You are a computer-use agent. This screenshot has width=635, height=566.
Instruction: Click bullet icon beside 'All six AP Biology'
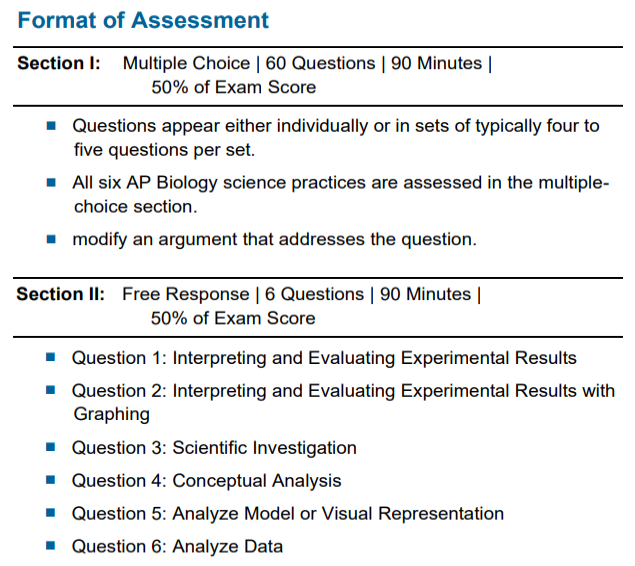point(51,183)
